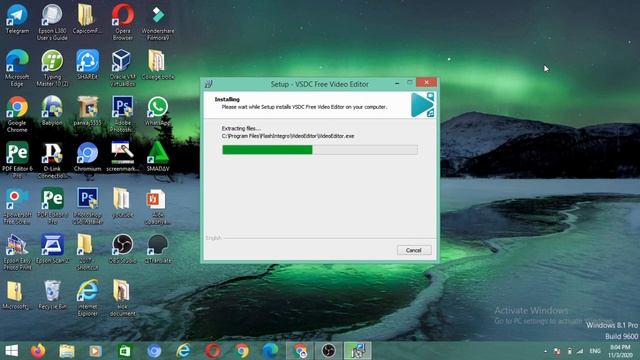
Task: Select Google Chrome desktop shortcut
Action: pos(17,114)
